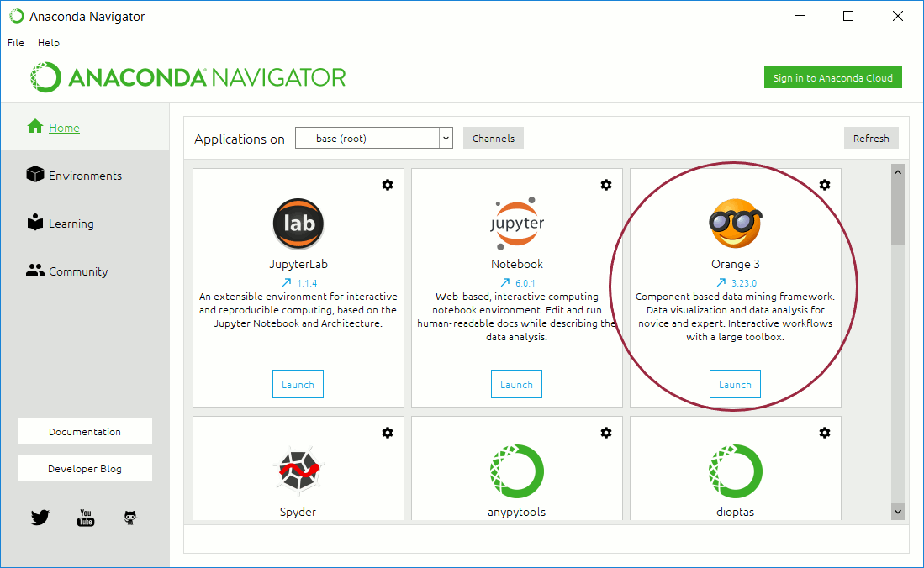Image resolution: width=924 pixels, height=568 pixels.
Task: Launch Orange 3
Action: pos(735,385)
